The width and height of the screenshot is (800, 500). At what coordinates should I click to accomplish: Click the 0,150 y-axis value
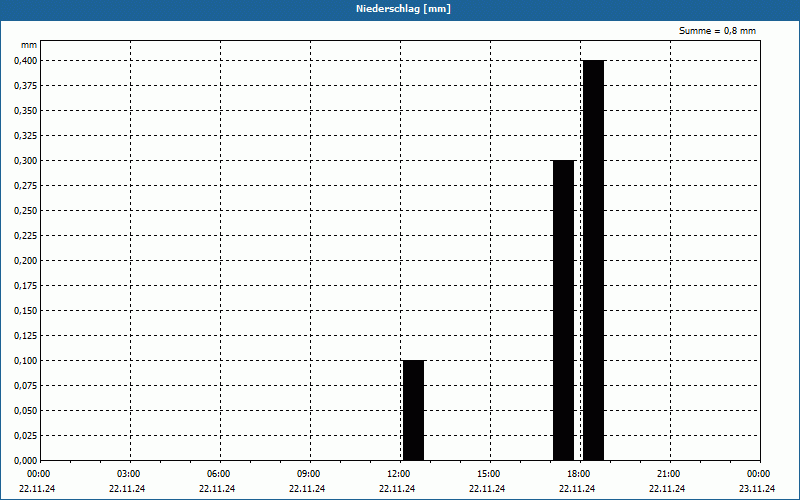[26, 311]
